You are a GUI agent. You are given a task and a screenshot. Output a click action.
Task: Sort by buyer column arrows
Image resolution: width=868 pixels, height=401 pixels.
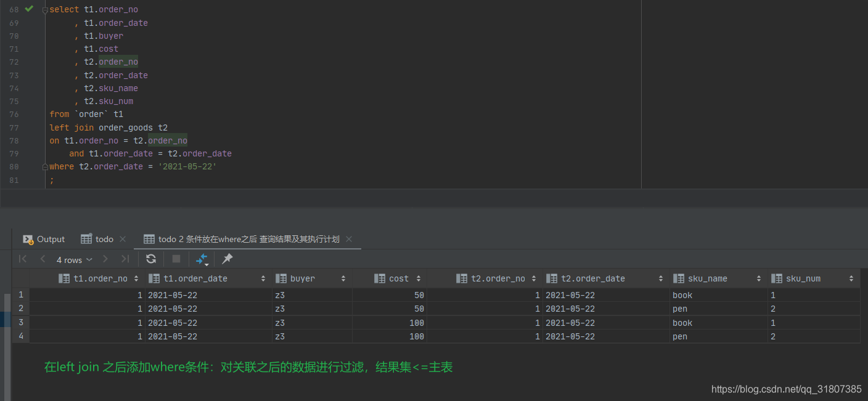[x=343, y=279]
